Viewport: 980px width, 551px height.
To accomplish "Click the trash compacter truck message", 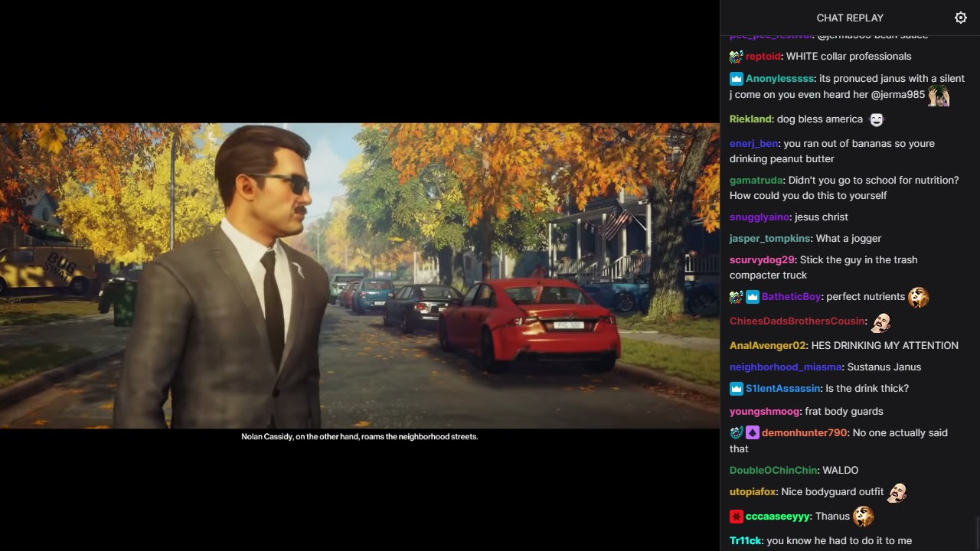I will (x=824, y=268).
